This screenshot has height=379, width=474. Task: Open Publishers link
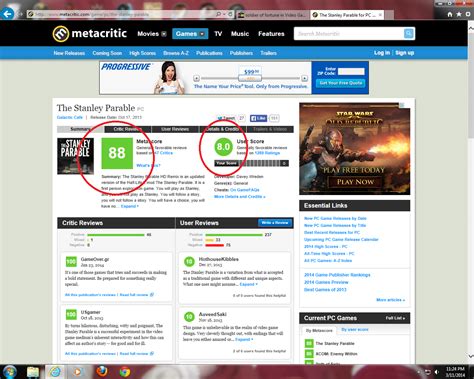point(241,53)
